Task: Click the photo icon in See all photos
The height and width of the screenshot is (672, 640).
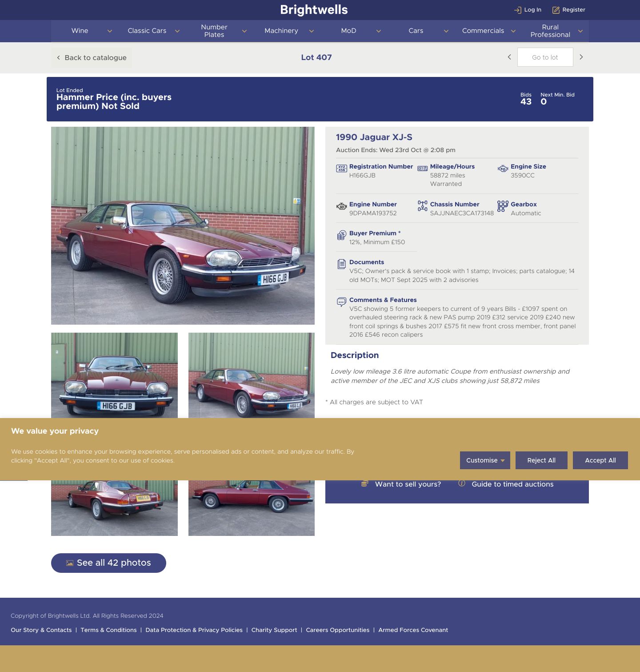Action: tap(70, 563)
